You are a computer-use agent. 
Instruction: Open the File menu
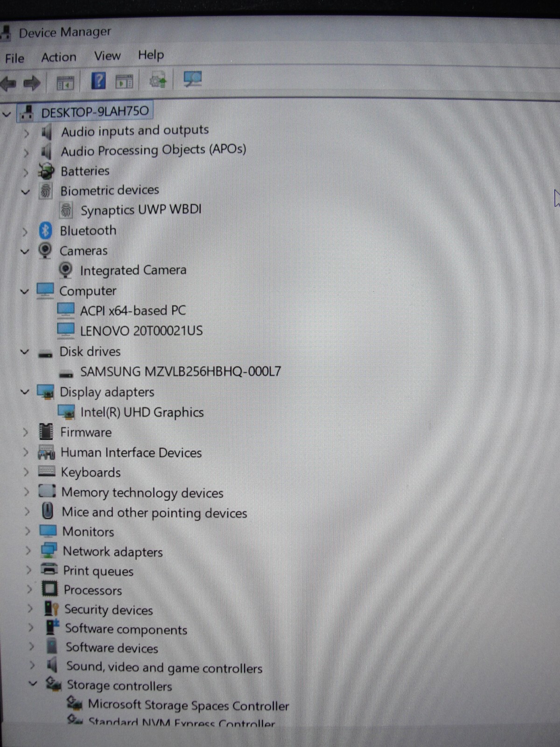[x=14, y=58]
